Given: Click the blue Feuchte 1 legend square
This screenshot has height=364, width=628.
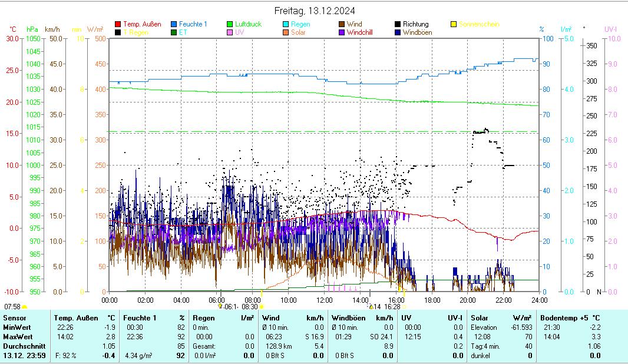Looking at the screenshot, I should pyautogui.click(x=174, y=24).
